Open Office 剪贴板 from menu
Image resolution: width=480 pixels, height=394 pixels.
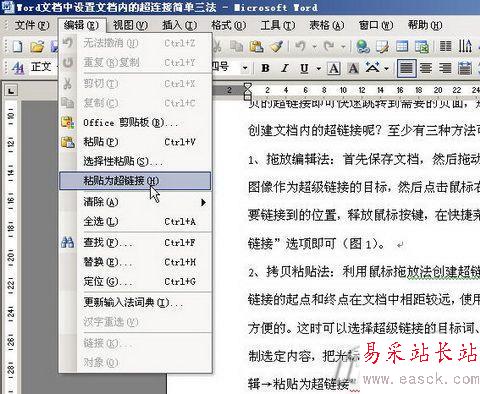[x=135, y=123]
